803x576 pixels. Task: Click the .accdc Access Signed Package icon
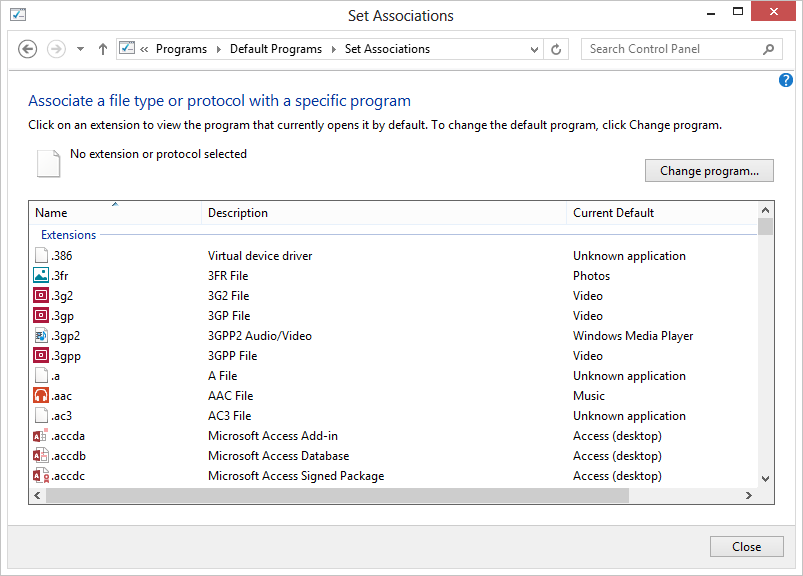pos(41,475)
